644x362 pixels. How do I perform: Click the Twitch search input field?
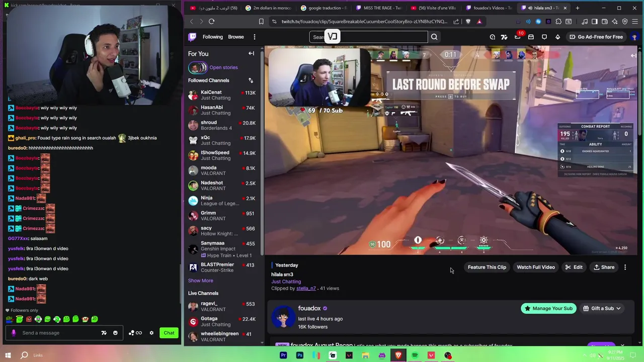(368, 37)
